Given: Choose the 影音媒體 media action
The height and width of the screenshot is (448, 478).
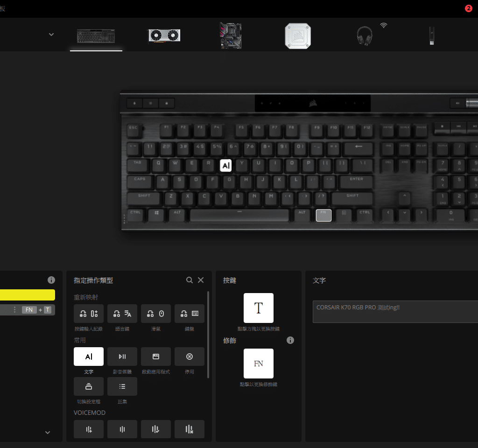Looking at the screenshot, I should pos(122,357).
